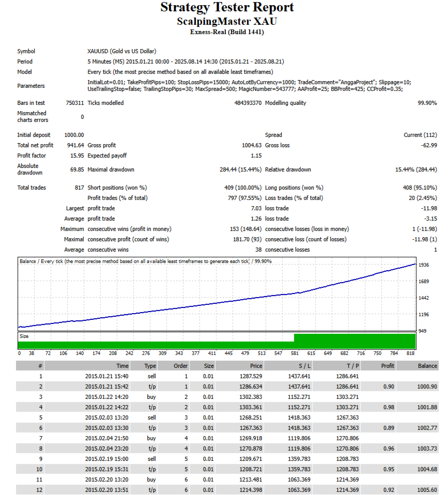The height and width of the screenshot is (495, 448).
Task: Click the Profit factor value 15.95
Action: tap(77, 156)
